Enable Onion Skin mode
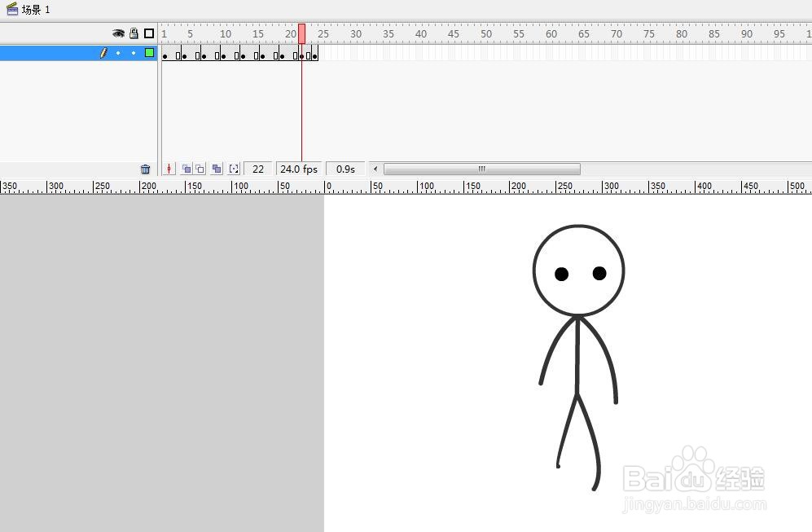This screenshot has width=812, height=532. pos(187,169)
